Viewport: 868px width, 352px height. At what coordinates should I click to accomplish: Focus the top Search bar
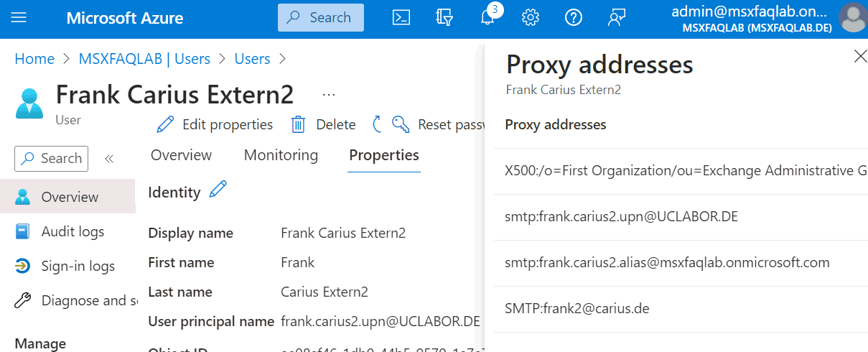point(320,18)
